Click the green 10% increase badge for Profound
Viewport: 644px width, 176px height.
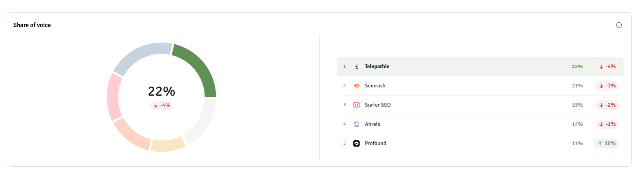(x=606, y=143)
